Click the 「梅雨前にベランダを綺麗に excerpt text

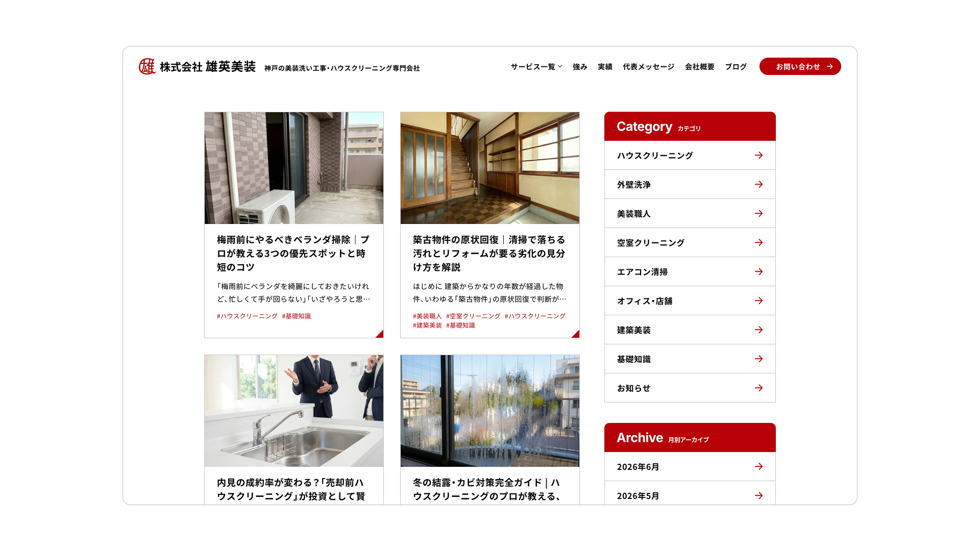[x=293, y=293]
